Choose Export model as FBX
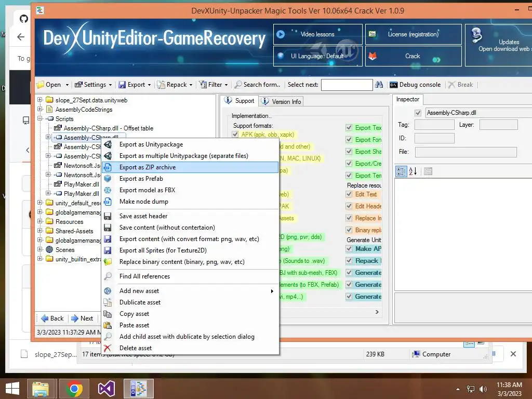Screen dimensions: 532x399 pos(190,190)
